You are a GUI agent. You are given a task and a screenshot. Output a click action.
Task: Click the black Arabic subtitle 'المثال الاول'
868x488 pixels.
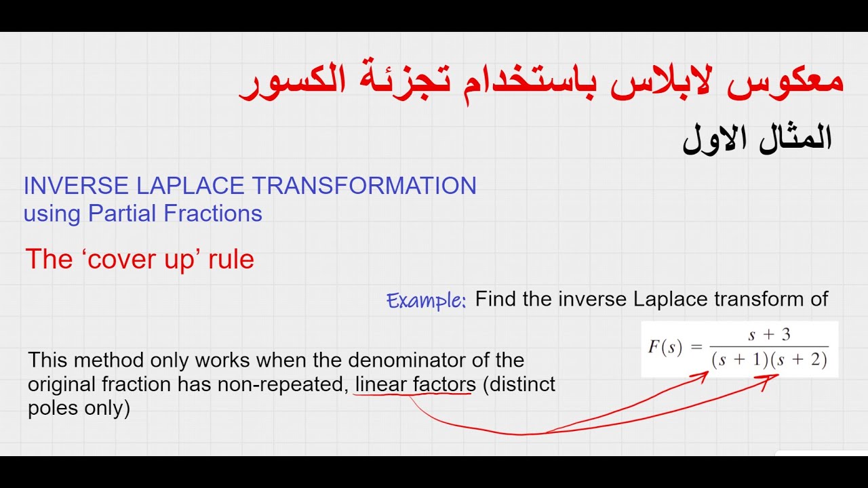(757, 139)
